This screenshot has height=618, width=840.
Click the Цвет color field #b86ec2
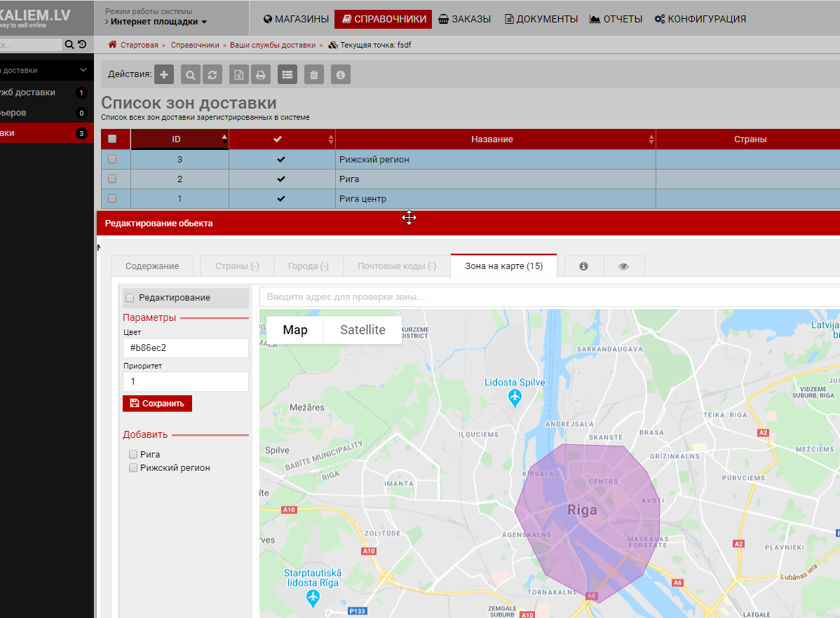tap(186, 348)
